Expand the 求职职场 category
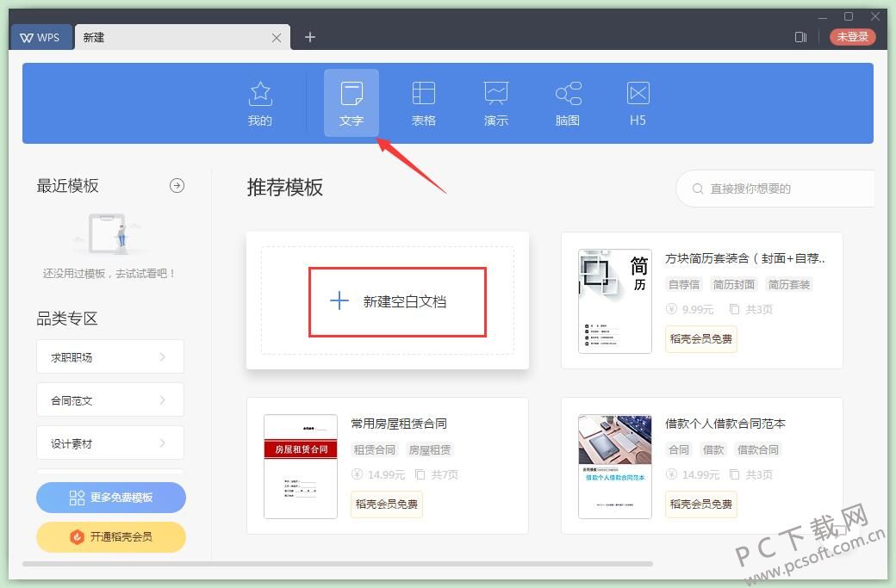The height and width of the screenshot is (588, 896). click(x=109, y=356)
